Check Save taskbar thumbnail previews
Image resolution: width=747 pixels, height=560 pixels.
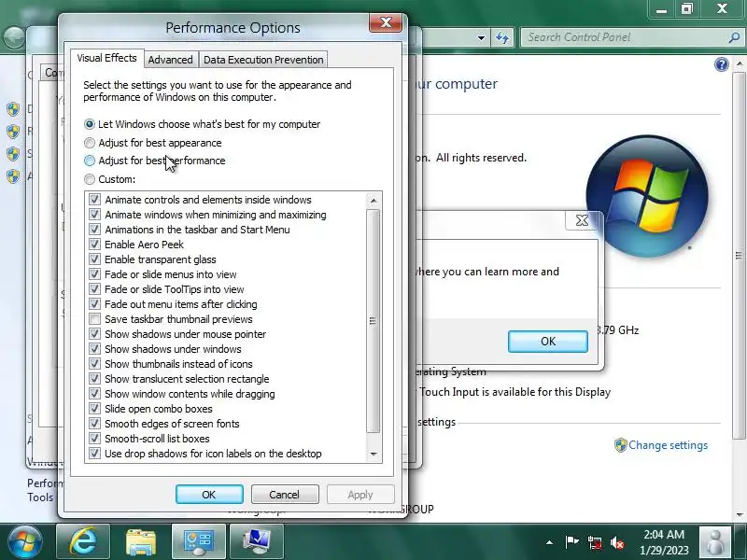pos(95,319)
